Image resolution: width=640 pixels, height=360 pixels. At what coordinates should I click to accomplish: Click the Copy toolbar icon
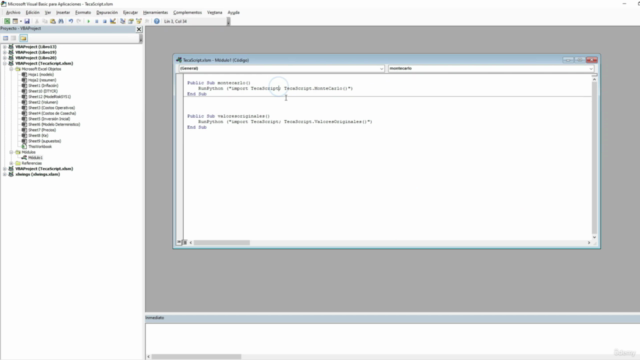coord(45,21)
